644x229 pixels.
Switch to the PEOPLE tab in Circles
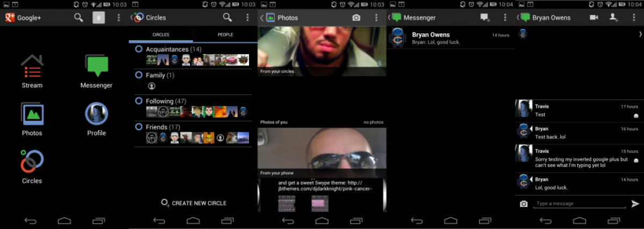tap(225, 35)
